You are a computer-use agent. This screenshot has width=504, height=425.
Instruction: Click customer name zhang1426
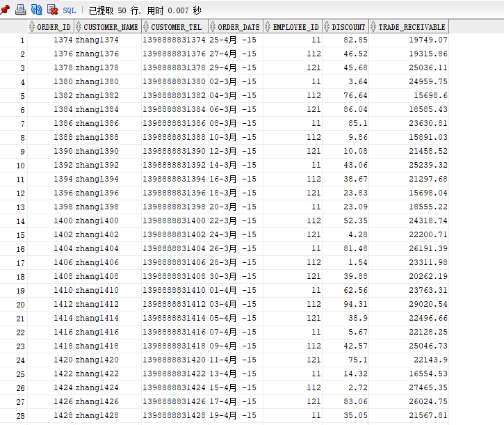pyautogui.click(x=108, y=401)
